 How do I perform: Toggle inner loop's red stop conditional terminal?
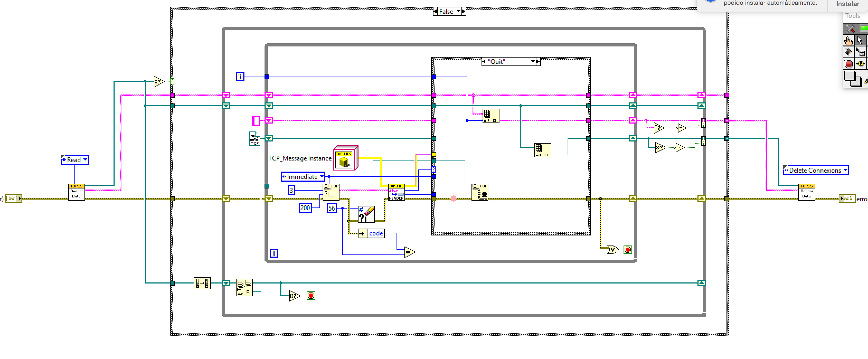click(628, 250)
